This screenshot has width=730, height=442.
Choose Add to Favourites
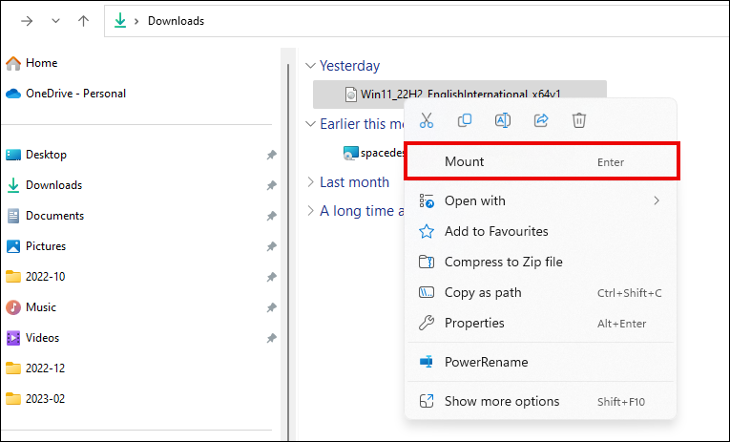point(497,231)
